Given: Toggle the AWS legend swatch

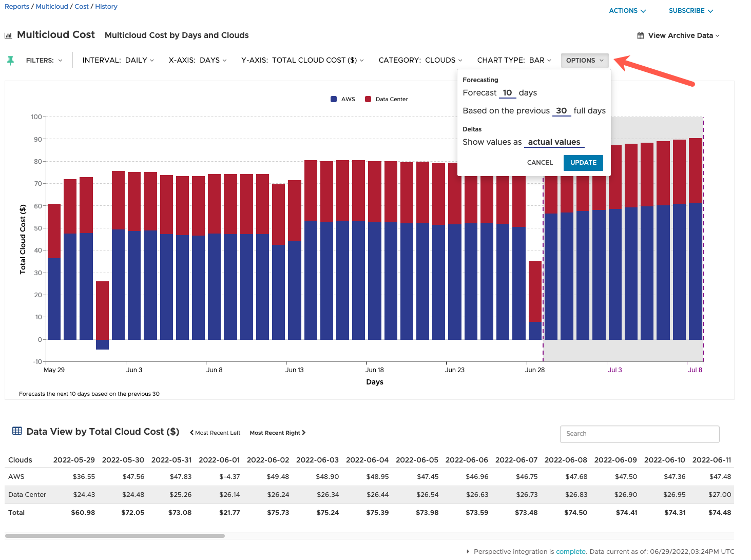Looking at the screenshot, I should tap(334, 99).
